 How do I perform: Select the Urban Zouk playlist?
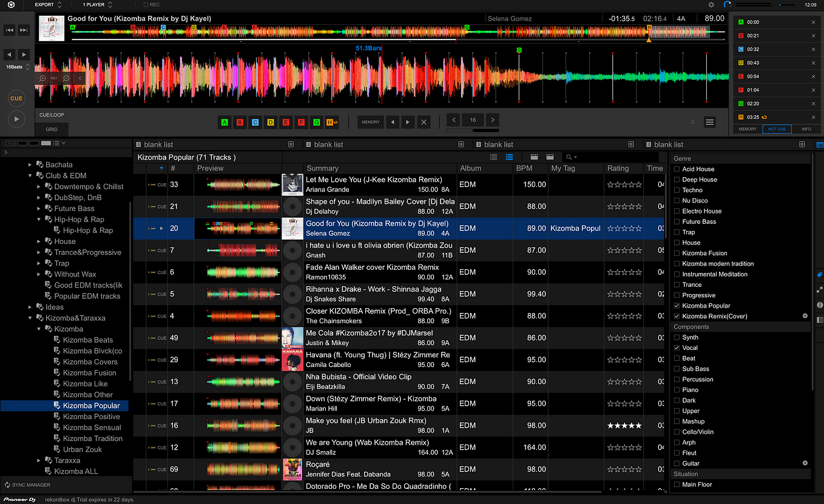tap(83, 449)
